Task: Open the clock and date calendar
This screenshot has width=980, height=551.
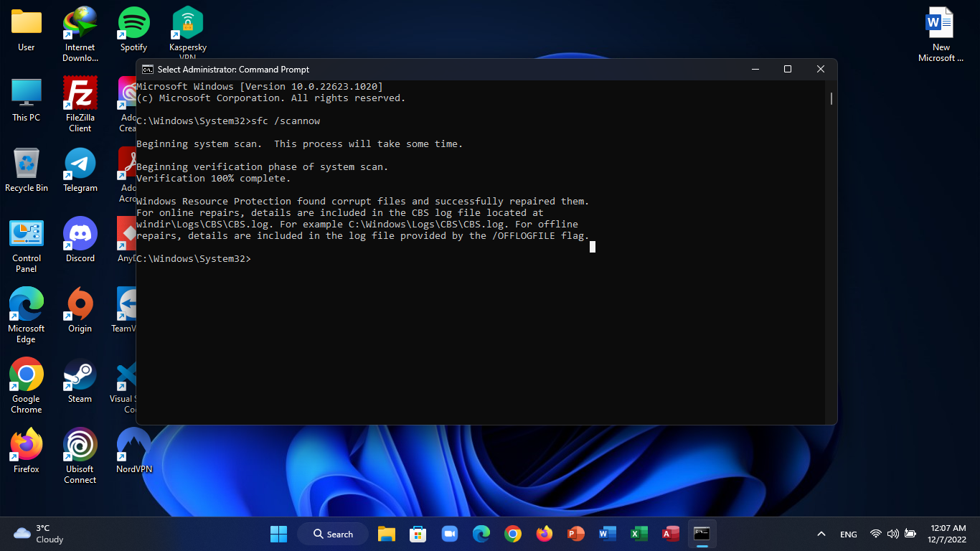Action: (x=948, y=534)
